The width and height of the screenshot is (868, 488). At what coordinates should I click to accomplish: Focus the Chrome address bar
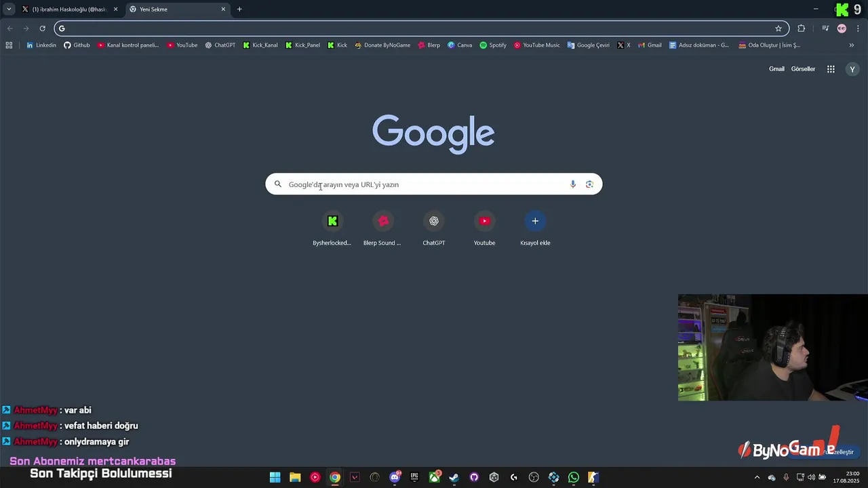420,28
